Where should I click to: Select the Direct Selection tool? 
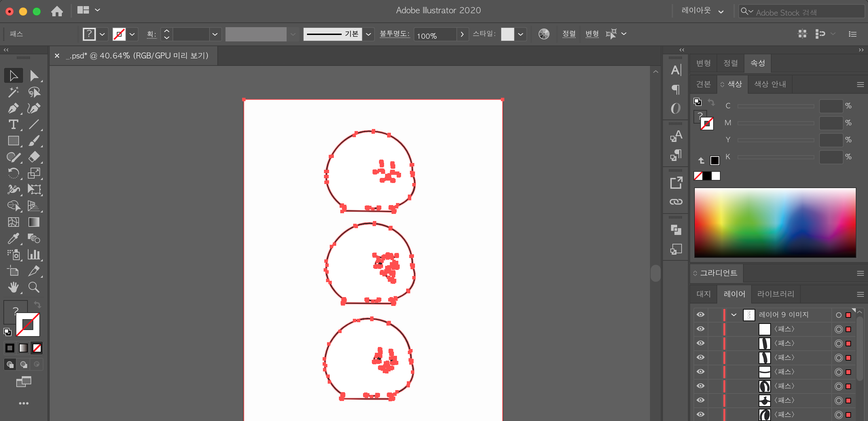34,75
